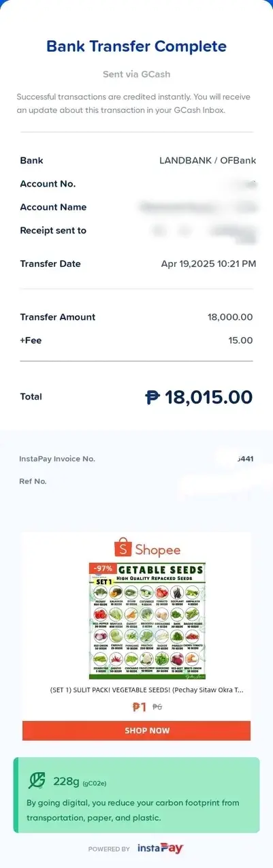Image resolution: width=273 pixels, height=868 pixels.
Task: Tap the SHOP NOW button
Action: 136,730
